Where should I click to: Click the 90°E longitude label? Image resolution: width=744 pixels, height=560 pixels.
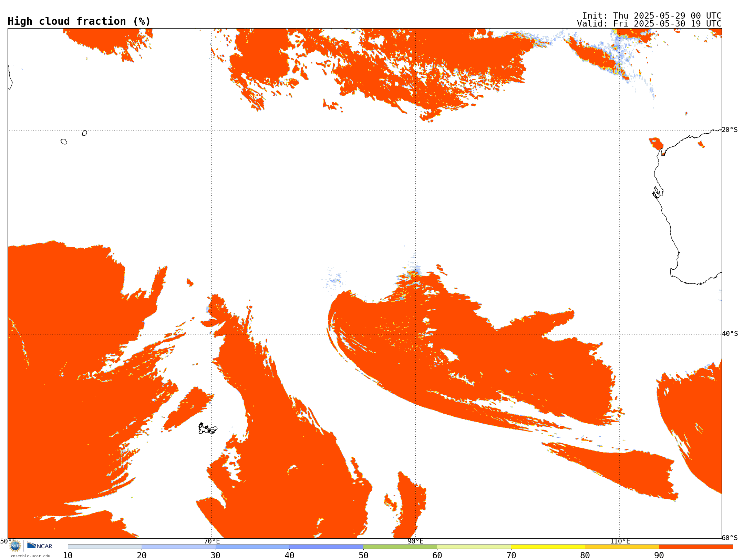[x=415, y=541]
